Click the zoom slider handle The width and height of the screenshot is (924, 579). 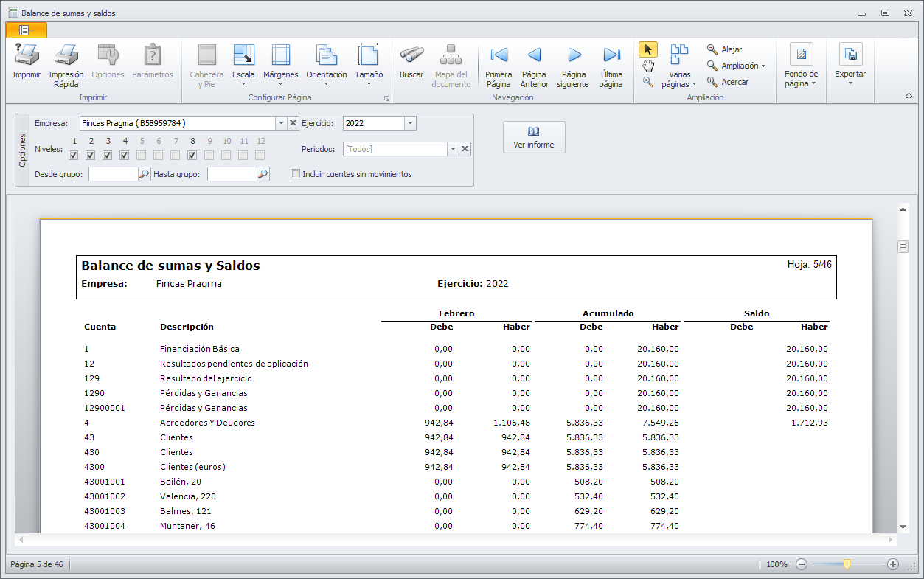[847, 564]
